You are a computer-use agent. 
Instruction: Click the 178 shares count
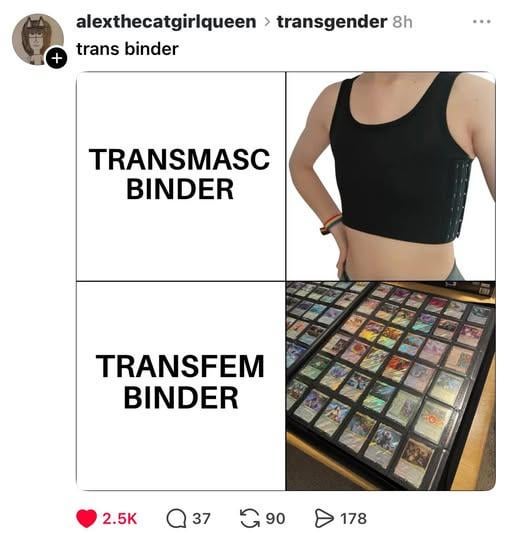[x=353, y=519]
